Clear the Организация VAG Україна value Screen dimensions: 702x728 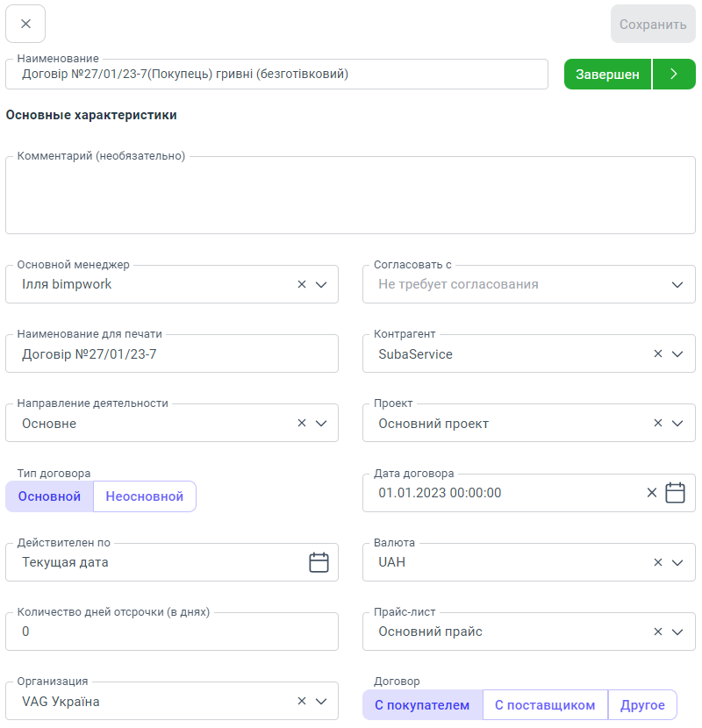pos(302,701)
